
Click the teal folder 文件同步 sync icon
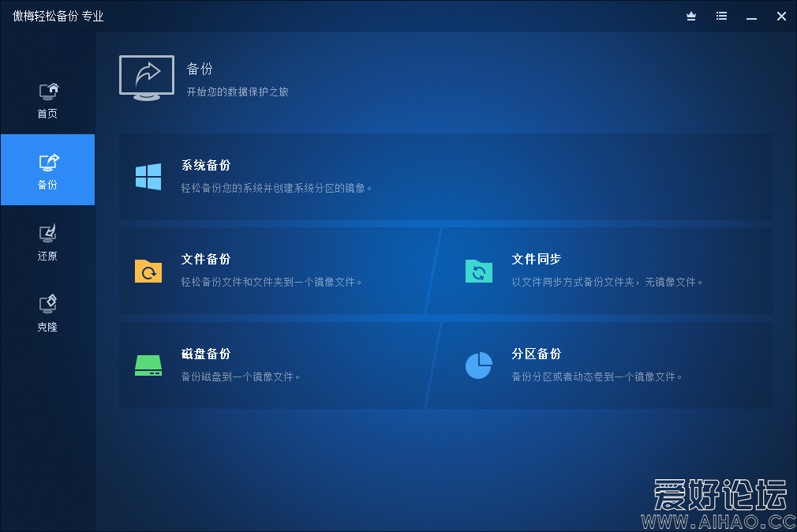coord(479,271)
